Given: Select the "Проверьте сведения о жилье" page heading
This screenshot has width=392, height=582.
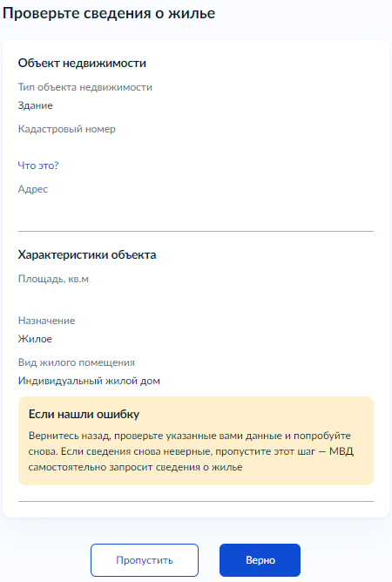Looking at the screenshot, I should (109, 13).
